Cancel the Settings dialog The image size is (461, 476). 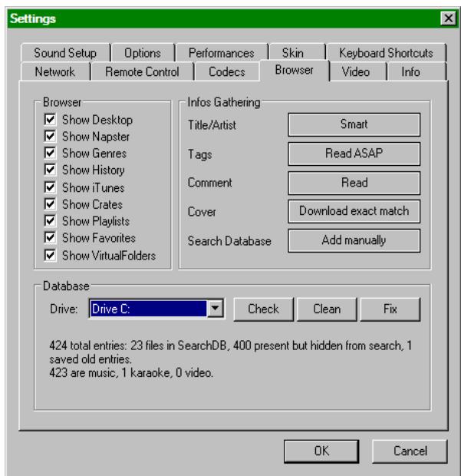[410, 451]
